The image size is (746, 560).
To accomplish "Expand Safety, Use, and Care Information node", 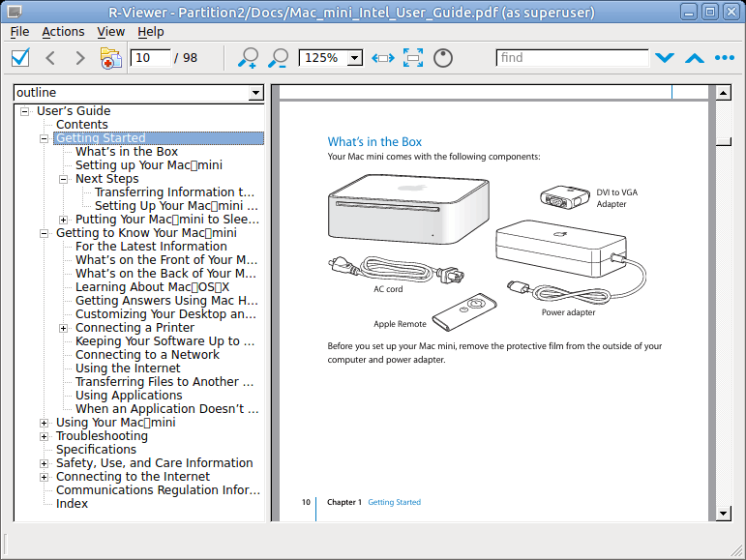I will [44, 463].
